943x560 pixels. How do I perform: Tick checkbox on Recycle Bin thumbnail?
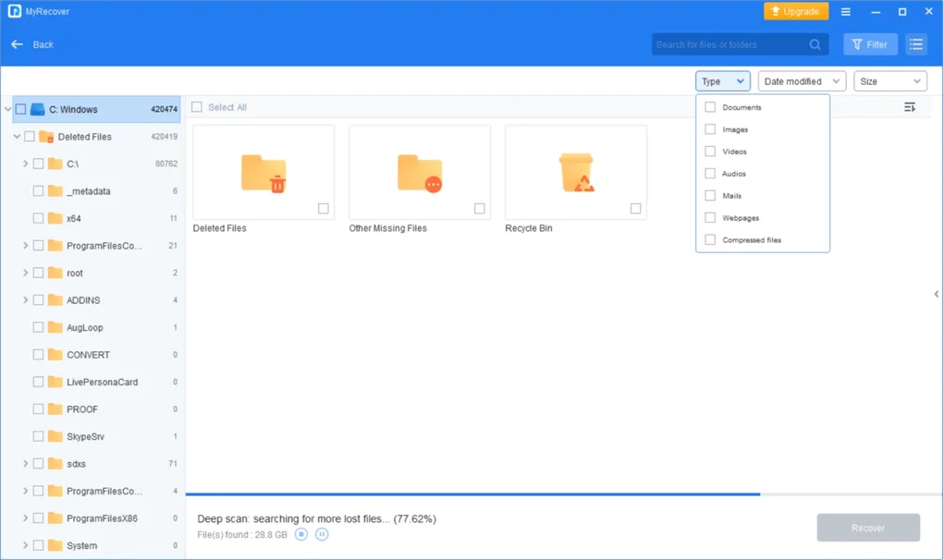(636, 209)
